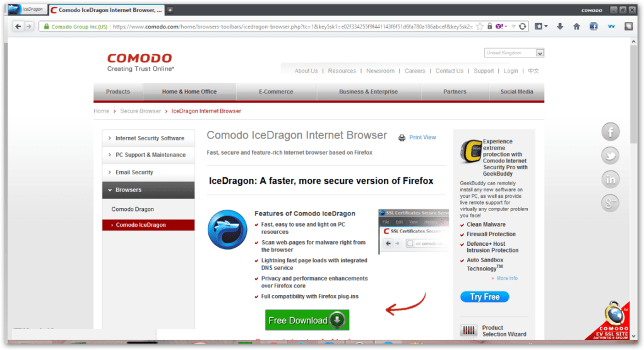The image size is (644, 350).
Task: Expand the bookmarks button dropdown arrow
Action: click(x=546, y=27)
